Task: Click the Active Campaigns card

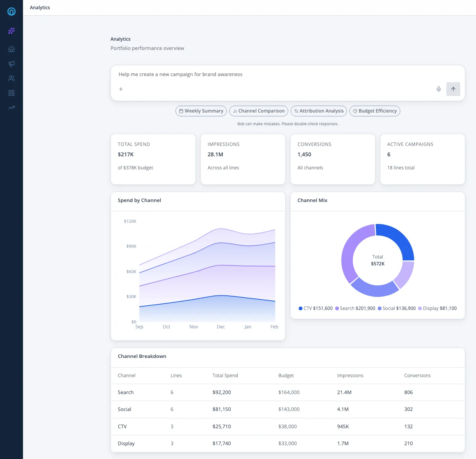Action: (423, 159)
